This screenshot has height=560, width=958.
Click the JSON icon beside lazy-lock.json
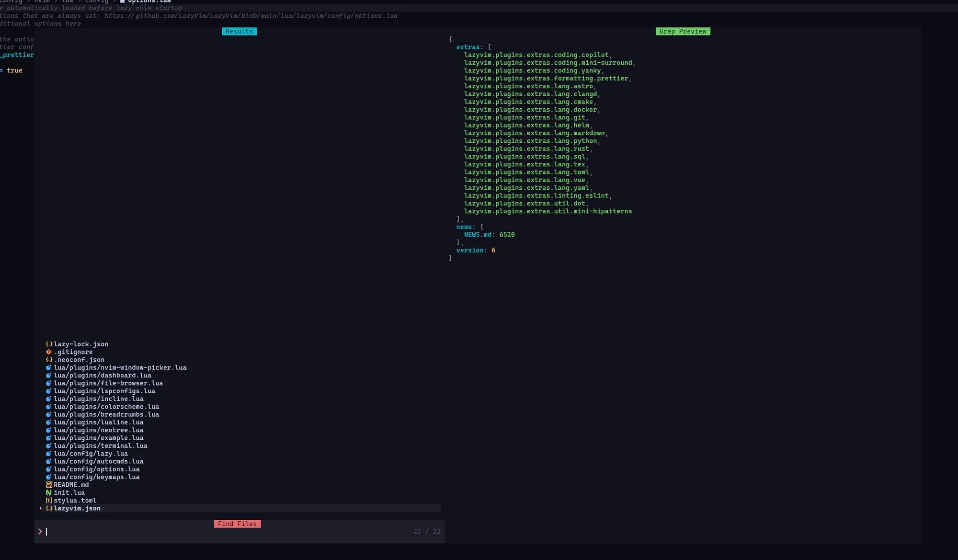coord(49,344)
